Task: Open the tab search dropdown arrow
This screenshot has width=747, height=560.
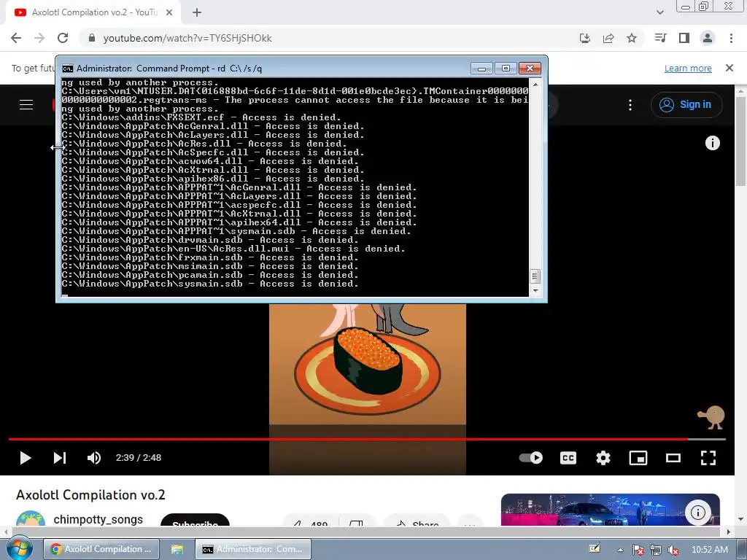Action: 659,13
